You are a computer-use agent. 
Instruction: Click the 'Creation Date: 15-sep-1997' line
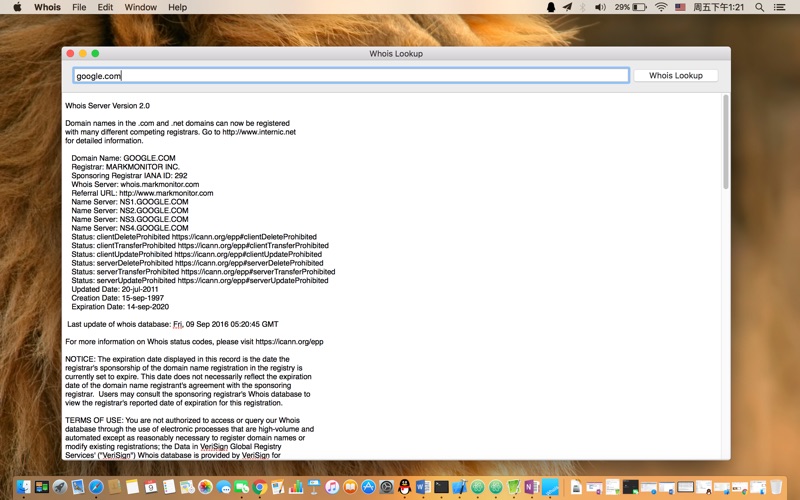117,298
